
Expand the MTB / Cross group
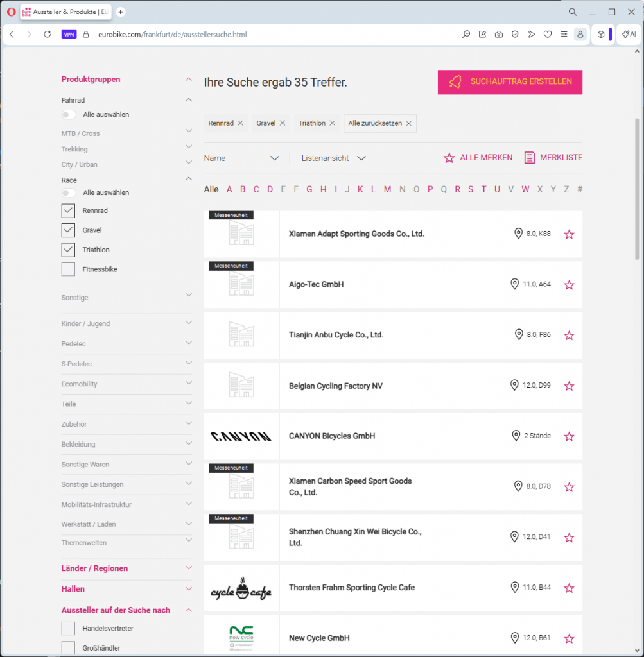click(x=189, y=131)
